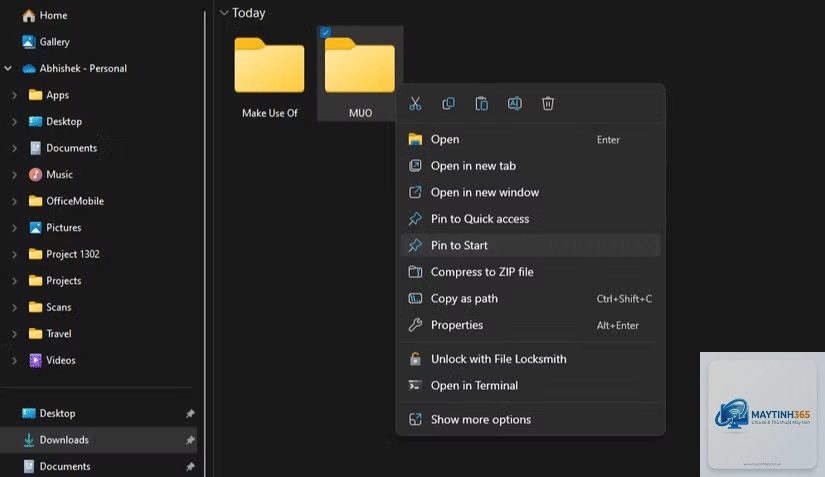Open the Scans folder

tap(50, 307)
